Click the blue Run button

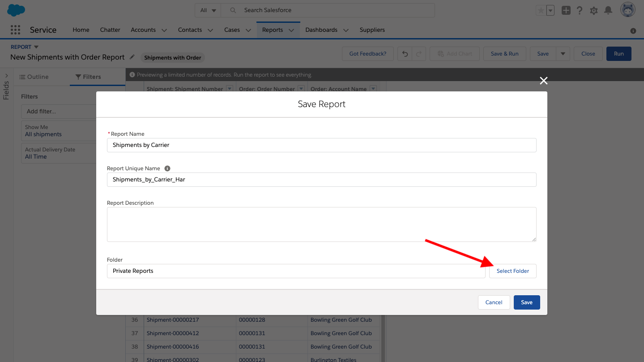pyautogui.click(x=618, y=54)
